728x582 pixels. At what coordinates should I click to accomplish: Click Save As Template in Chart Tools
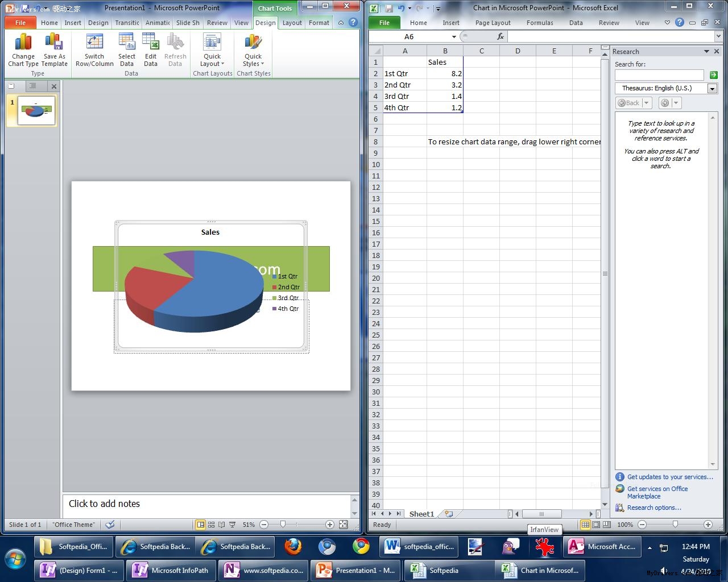pos(55,50)
